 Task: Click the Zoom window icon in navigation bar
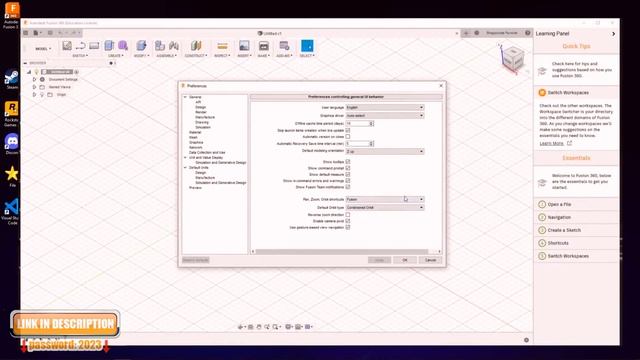click(276, 327)
